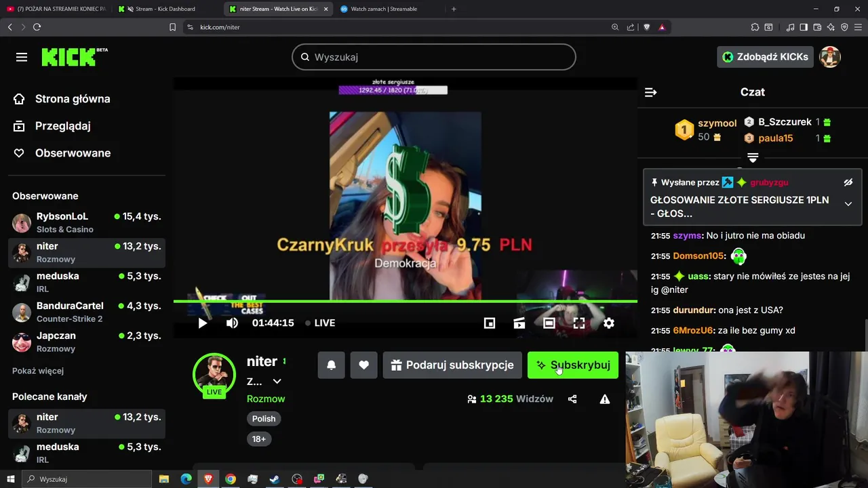Click the clip creation icon in the player
The image size is (868, 488).
click(x=519, y=323)
